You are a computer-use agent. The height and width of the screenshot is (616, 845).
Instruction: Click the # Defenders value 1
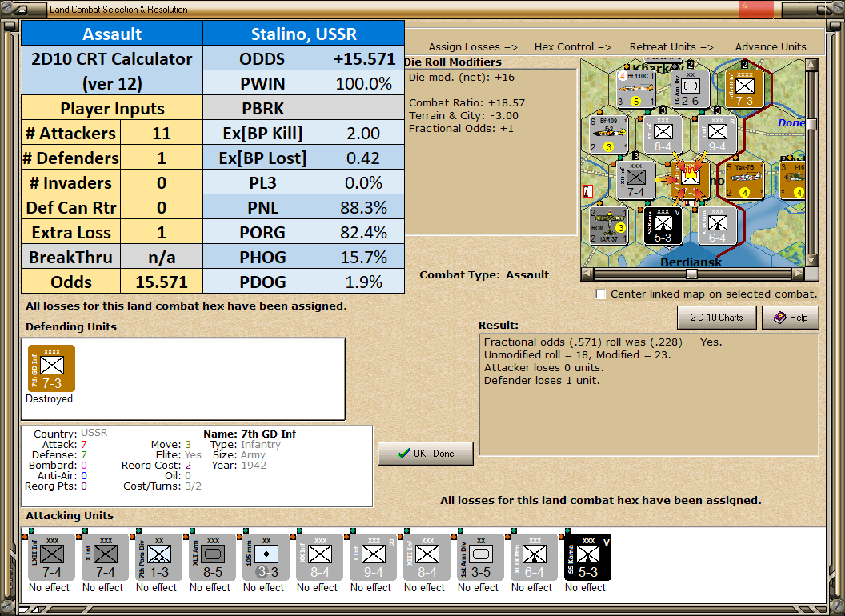tap(162, 158)
